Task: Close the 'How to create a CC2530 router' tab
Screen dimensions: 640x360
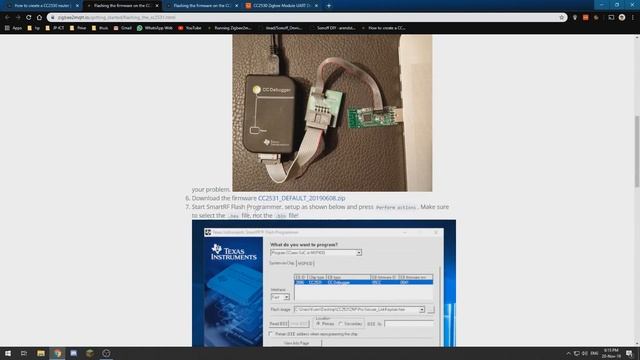Action: [78, 6]
